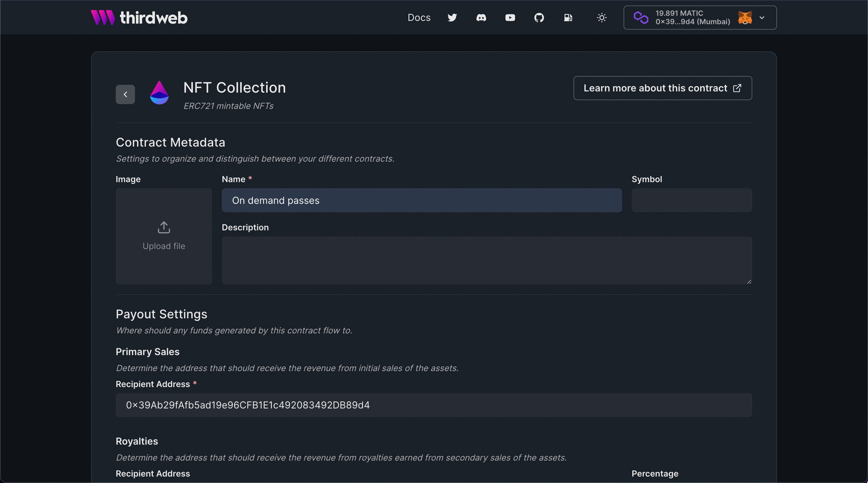Select the Primary Sales Recipient Address field
This screenshot has width=868, height=483.
coord(433,405)
